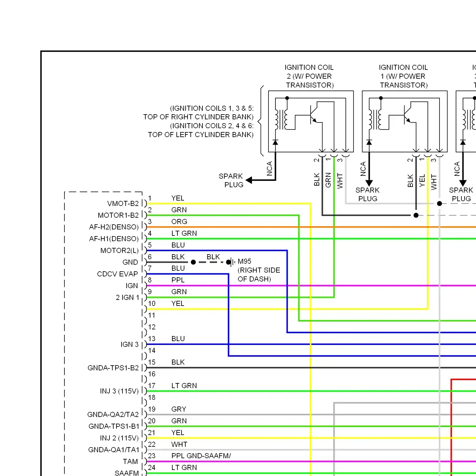Click the PPL GND-SAAFM/ label at pin 23
Screen dimensions: 476x476
coord(201,456)
